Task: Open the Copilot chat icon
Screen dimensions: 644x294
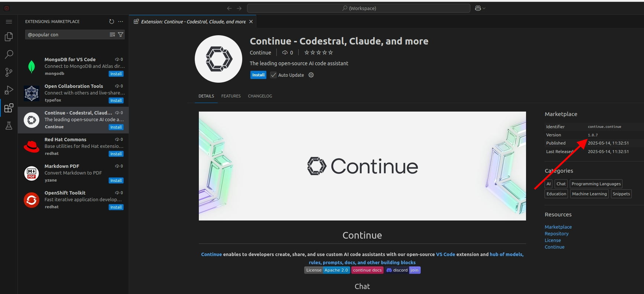Action: tap(478, 8)
